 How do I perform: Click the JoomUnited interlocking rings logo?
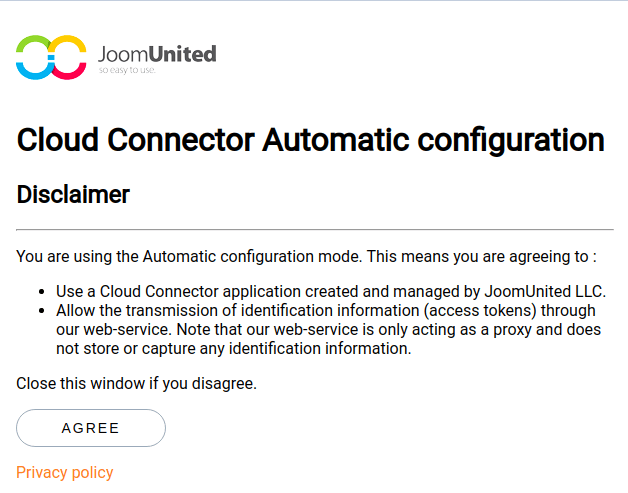tap(51, 57)
